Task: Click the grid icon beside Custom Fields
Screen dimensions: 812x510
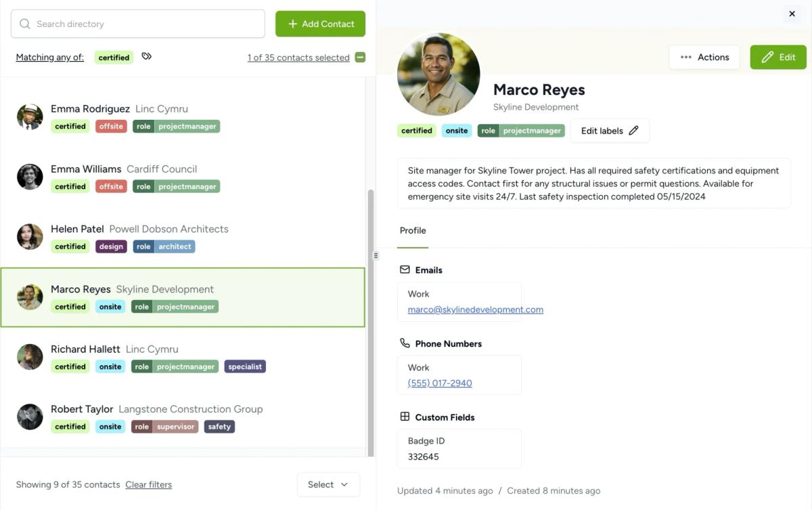Action: [405, 417]
